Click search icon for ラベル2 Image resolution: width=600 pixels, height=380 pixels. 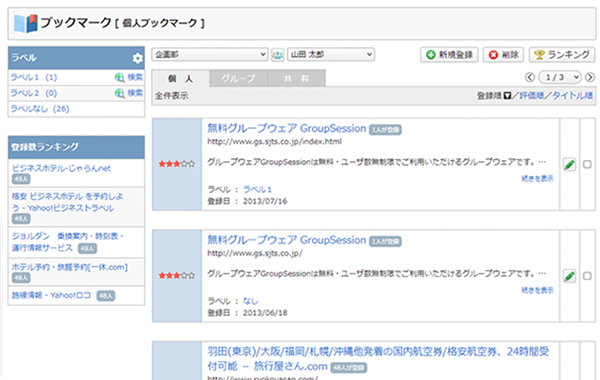[x=119, y=93]
